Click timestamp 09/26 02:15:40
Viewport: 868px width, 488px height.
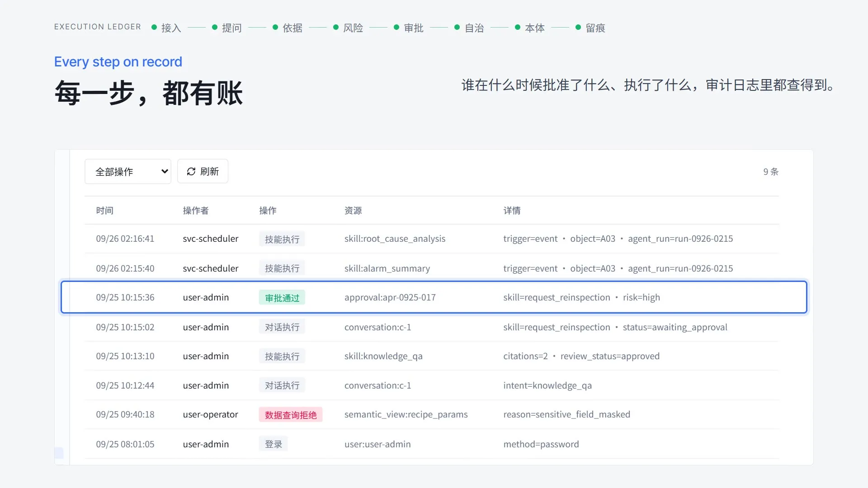125,268
